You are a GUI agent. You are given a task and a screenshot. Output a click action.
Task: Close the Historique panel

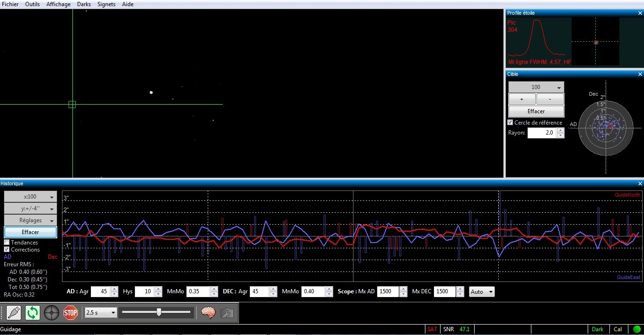(640, 183)
